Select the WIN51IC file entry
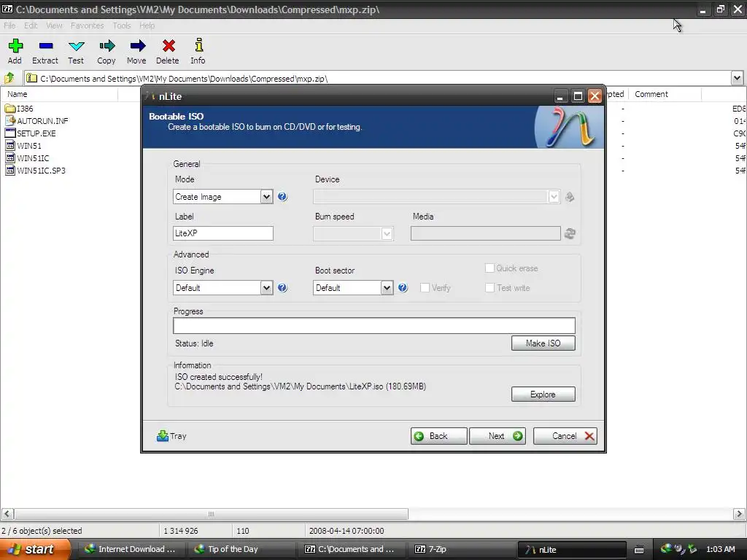Viewport: 747px width, 560px height. tap(27, 158)
